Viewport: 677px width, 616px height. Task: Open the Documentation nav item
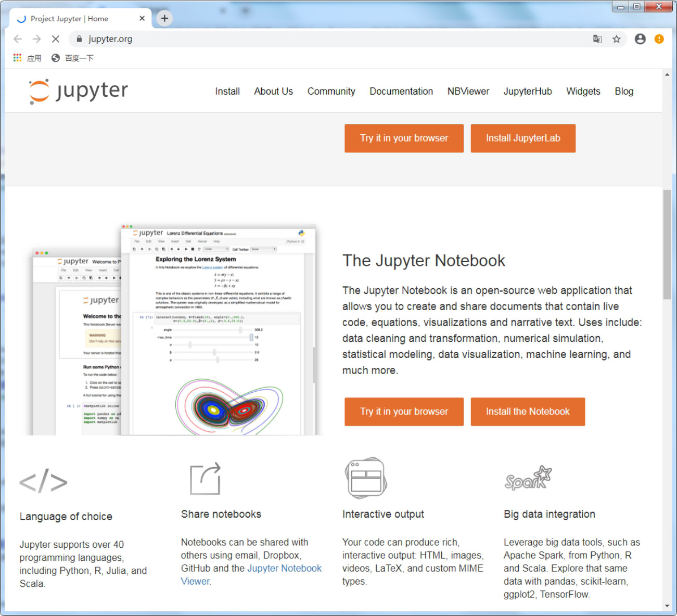coord(401,91)
